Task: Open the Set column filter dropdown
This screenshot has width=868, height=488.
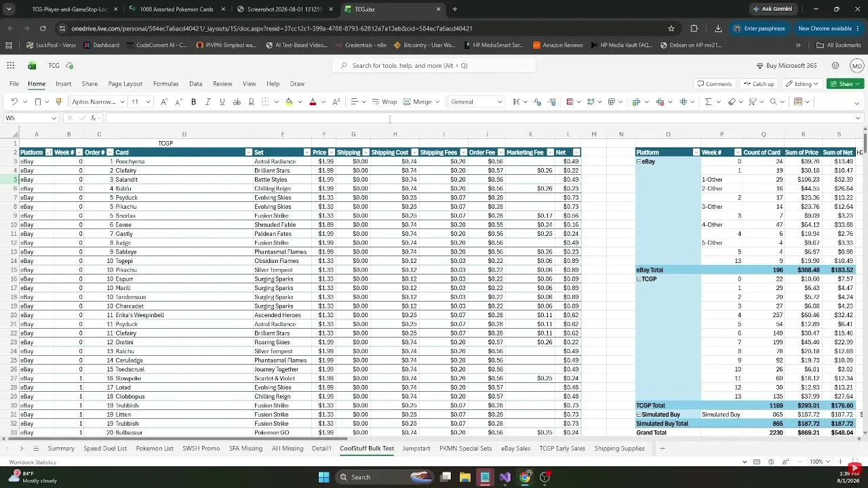Action: [307, 152]
